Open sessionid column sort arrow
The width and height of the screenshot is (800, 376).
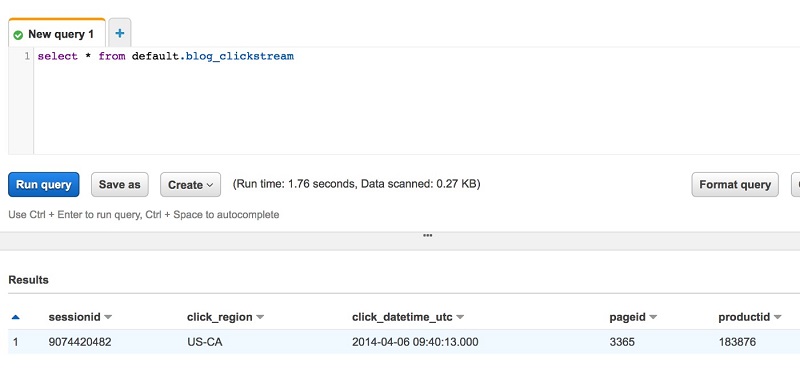pyautogui.click(x=108, y=317)
